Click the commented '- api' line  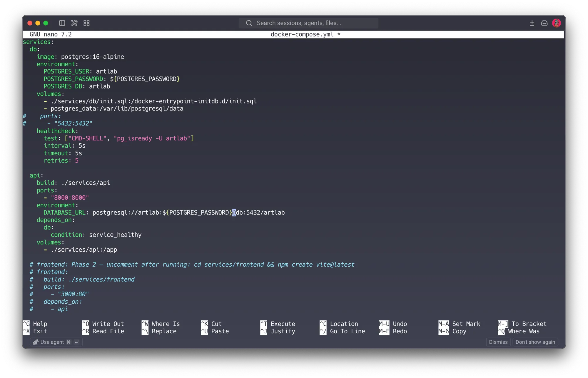tap(49, 309)
